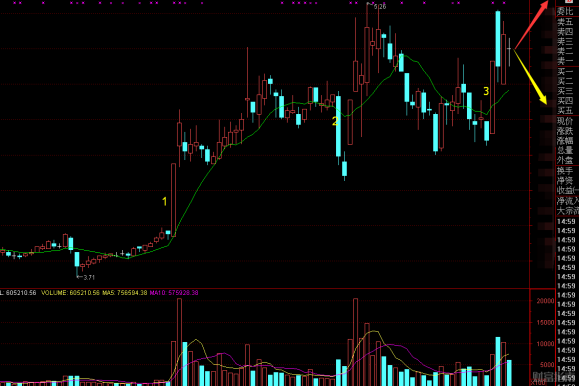Click the red B icon at top right

tap(569, 2)
